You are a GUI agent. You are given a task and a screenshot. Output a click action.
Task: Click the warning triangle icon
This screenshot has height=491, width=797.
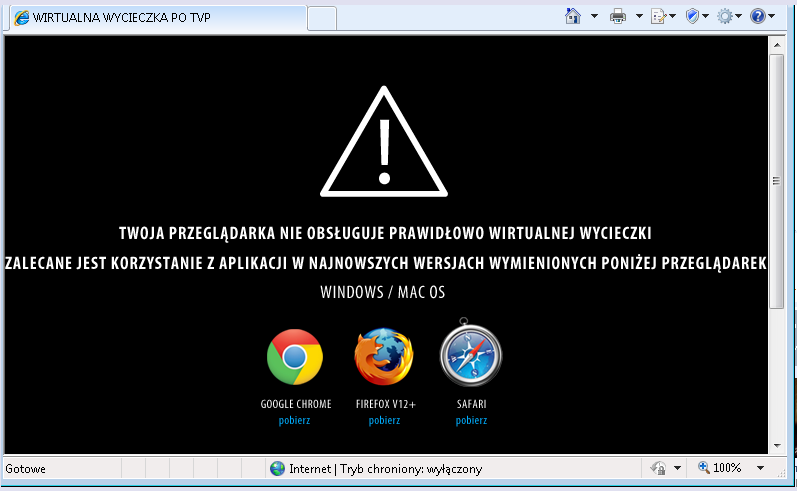(x=384, y=142)
